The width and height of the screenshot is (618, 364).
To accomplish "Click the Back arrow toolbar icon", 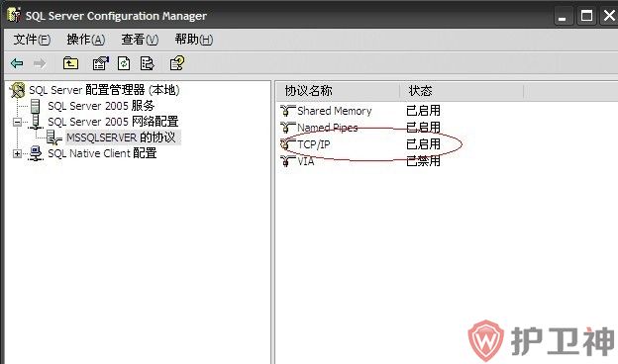I will [x=17, y=63].
